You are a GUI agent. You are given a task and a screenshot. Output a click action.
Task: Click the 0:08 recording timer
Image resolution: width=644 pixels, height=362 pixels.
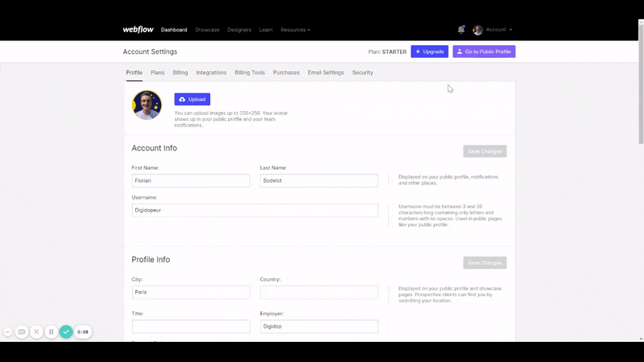pos(83,331)
